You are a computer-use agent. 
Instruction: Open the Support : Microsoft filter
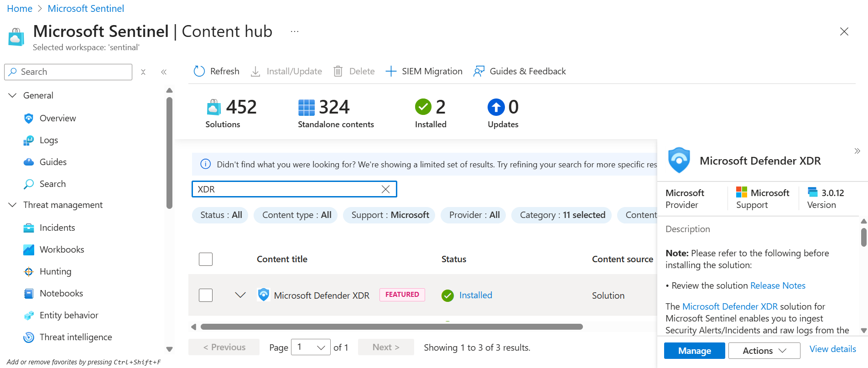pos(390,215)
